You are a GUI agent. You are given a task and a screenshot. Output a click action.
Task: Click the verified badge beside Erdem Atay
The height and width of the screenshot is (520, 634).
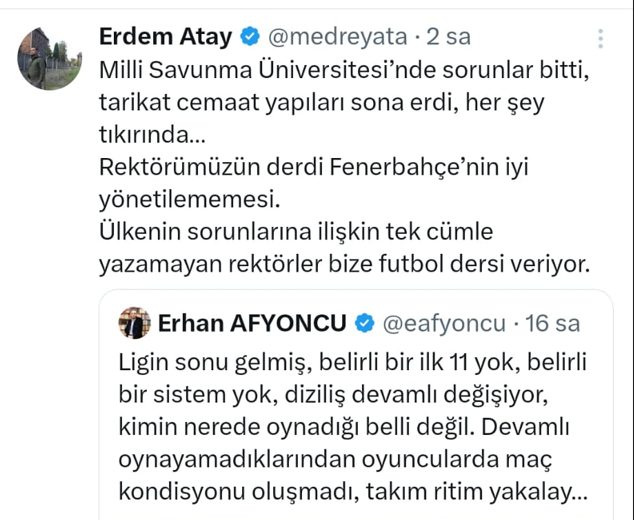click(250, 38)
